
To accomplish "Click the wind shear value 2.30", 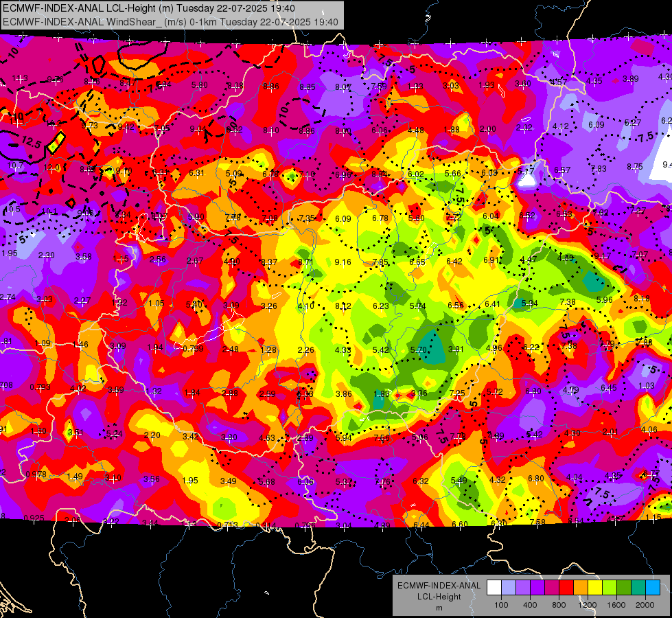I will tap(46, 255).
